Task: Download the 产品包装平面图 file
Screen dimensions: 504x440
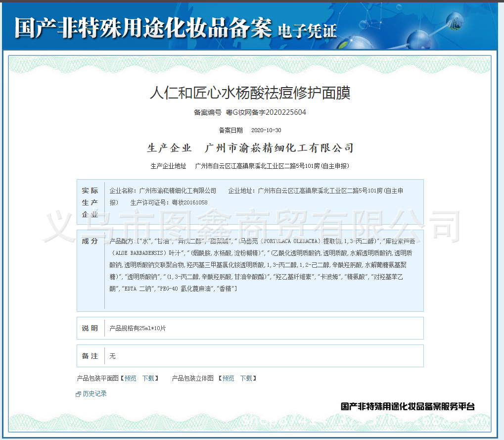Action: (x=148, y=378)
